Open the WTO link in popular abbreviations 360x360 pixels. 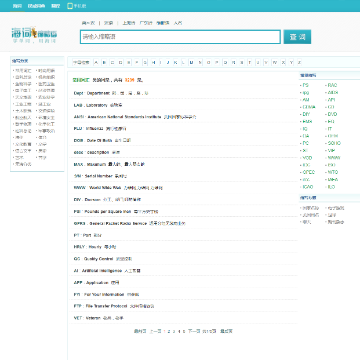coord(333,172)
